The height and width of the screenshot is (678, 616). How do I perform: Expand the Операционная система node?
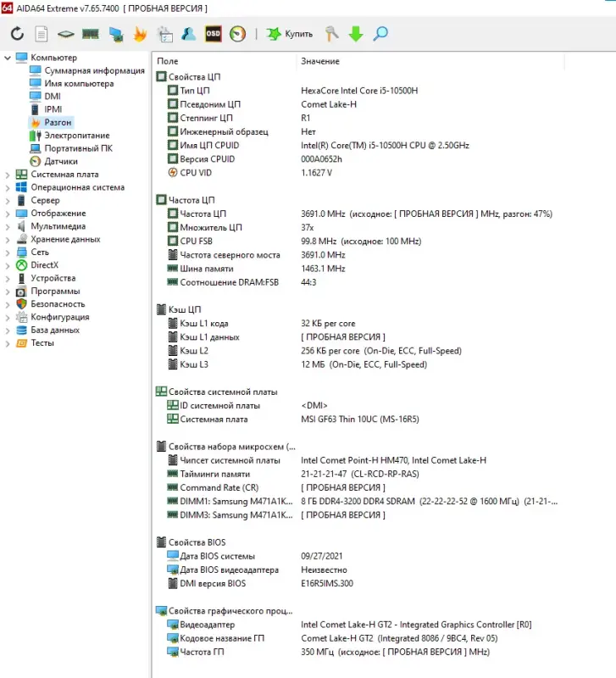[x=8, y=187]
